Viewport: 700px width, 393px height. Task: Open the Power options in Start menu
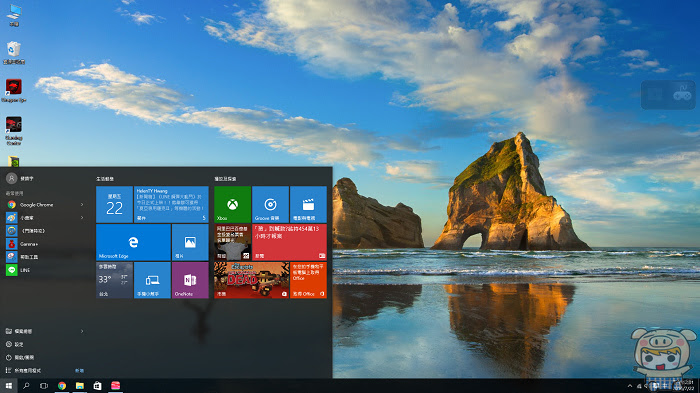[45, 357]
